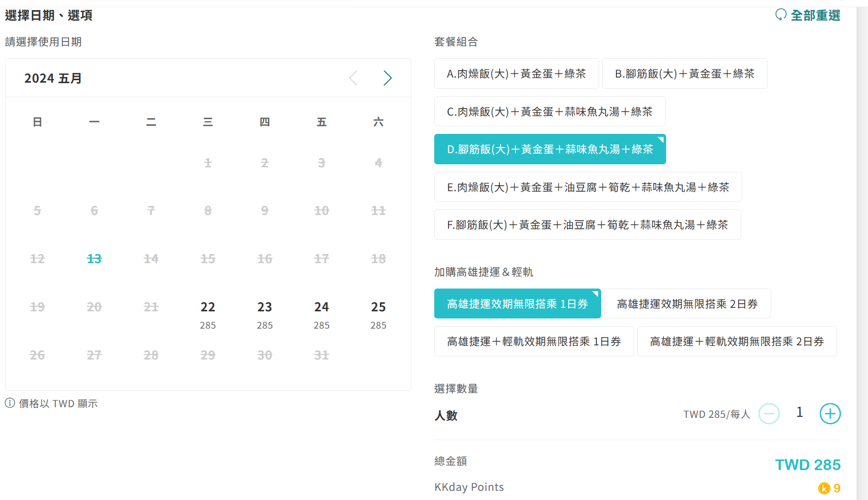Select combo B pork tendon rice set

[684, 74]
